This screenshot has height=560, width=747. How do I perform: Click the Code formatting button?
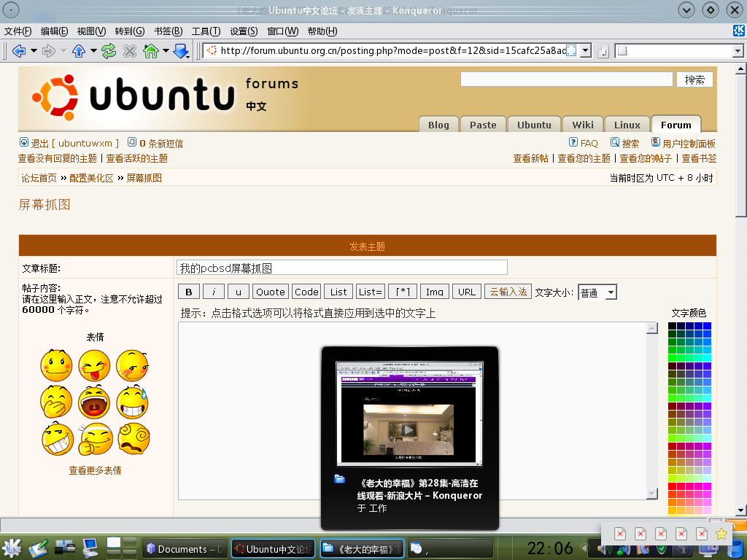(306, 292)
